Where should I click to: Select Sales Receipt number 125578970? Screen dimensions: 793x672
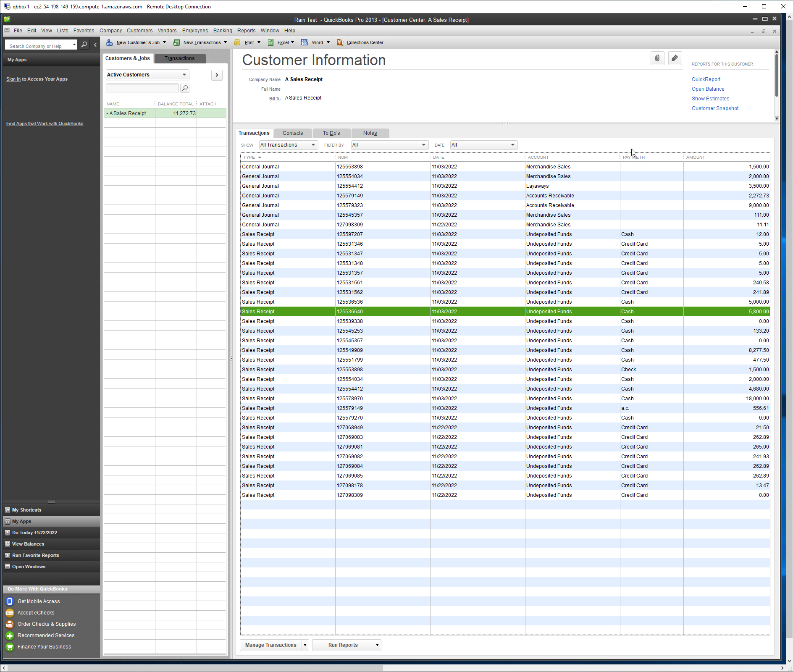click(x=505, y=399)
